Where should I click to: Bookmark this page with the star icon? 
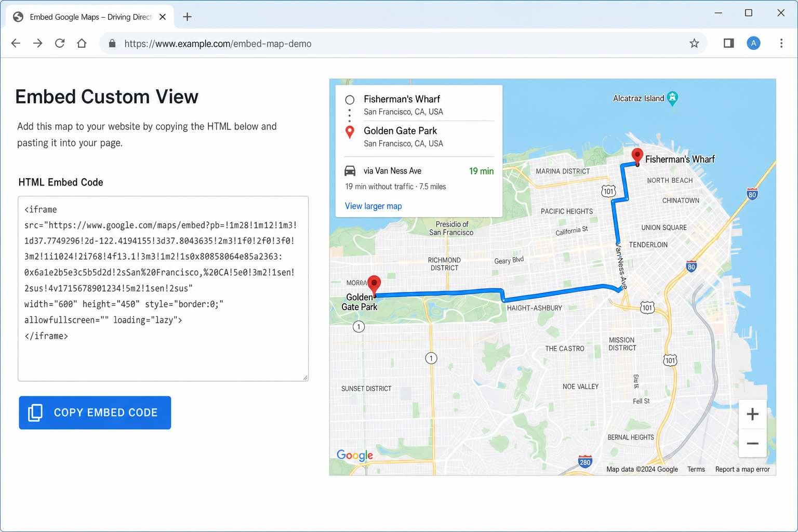click(x=694, y=43)
